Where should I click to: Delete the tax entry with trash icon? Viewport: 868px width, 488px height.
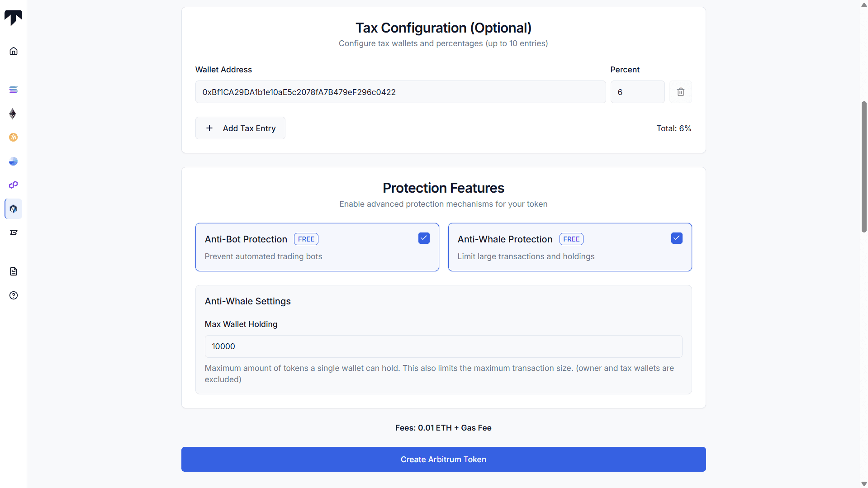click(x=680, y=92)
